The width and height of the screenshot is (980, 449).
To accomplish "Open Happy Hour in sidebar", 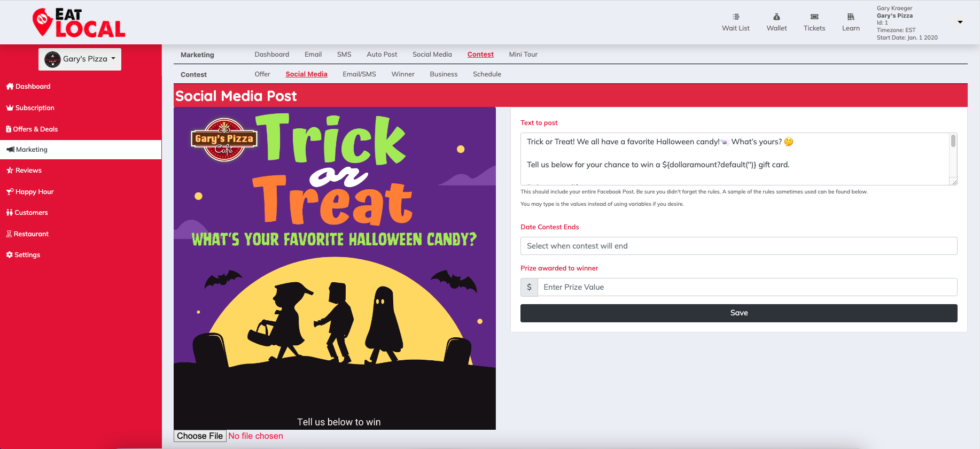I will [30, 192].
